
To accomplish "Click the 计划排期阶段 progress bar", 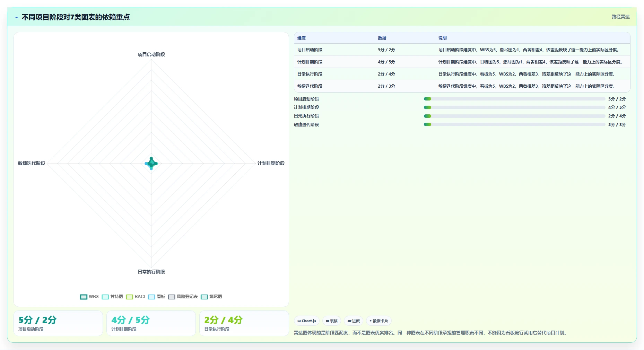I will coord(514,107).
